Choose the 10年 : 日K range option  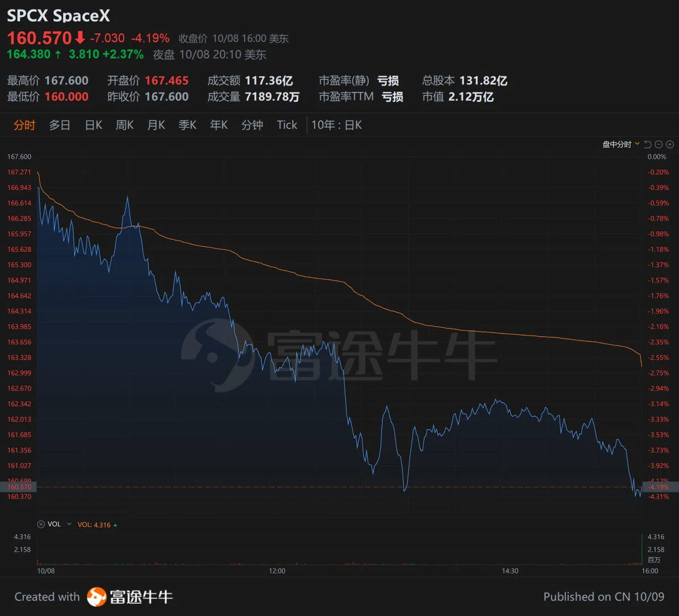point(337,125)
